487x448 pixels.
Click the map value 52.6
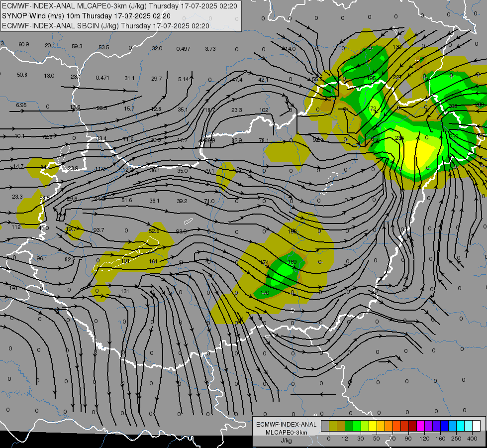tap(154, 231)
